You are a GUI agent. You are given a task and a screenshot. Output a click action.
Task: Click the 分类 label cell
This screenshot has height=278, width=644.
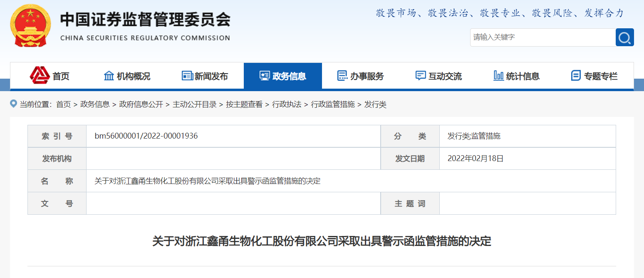pos(410,136)
